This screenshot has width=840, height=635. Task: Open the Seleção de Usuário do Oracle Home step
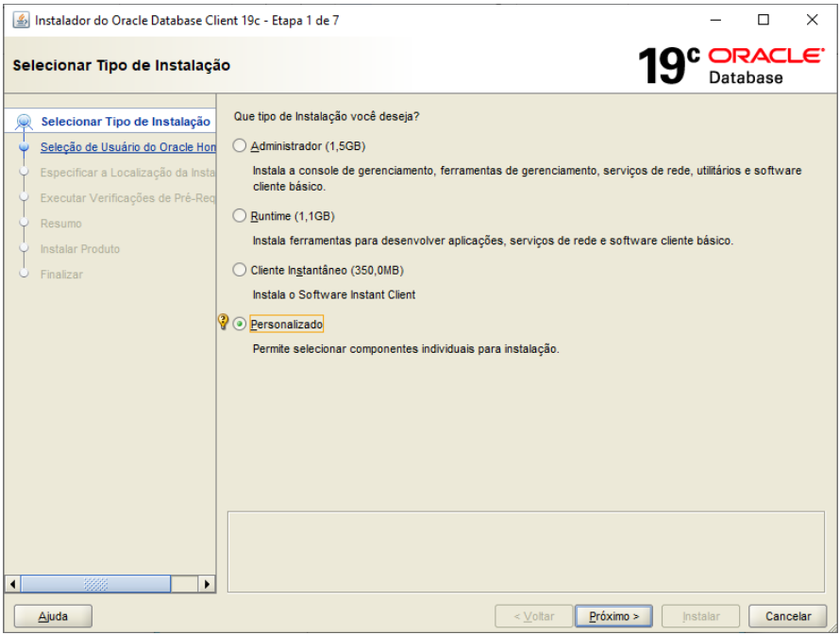[128, 146]
